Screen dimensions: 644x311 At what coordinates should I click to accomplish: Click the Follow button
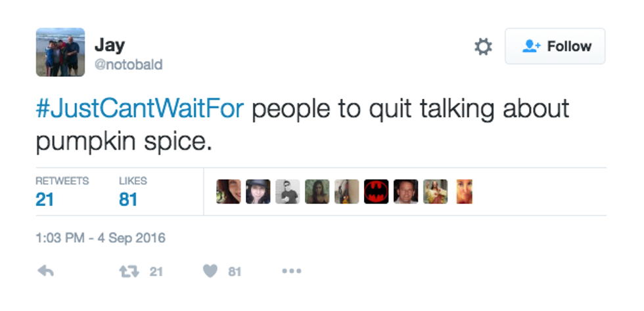tap(555, 46)
